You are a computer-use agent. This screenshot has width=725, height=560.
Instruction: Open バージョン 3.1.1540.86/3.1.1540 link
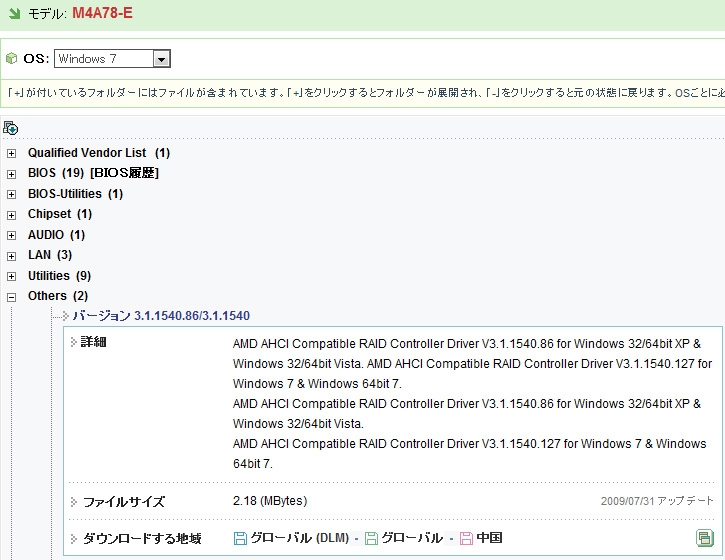(161, 316)
